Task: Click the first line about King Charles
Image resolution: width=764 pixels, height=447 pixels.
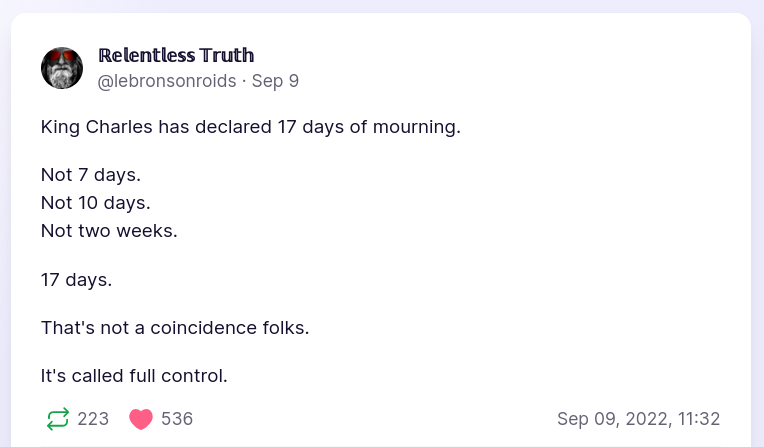Action: tap(250, 127)
